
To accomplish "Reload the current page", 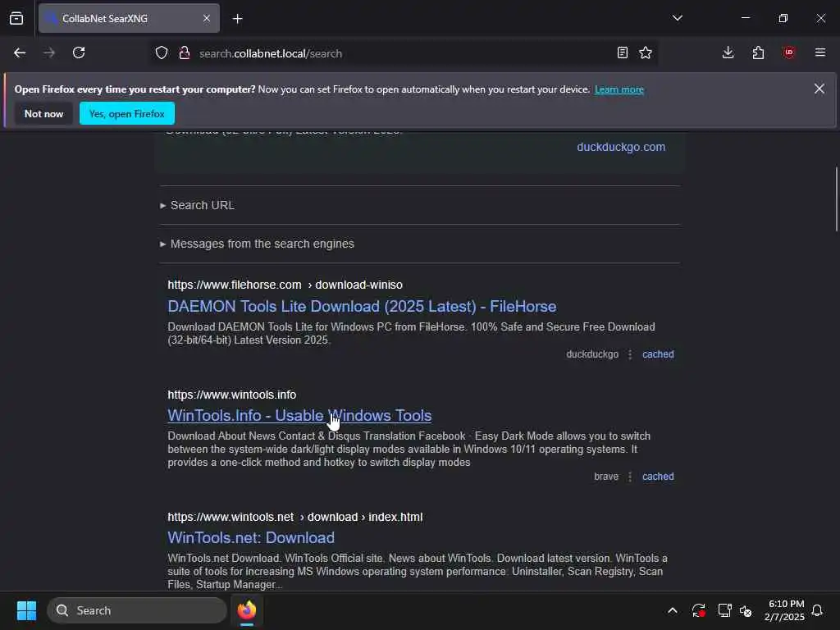I will tap(79, 53).
